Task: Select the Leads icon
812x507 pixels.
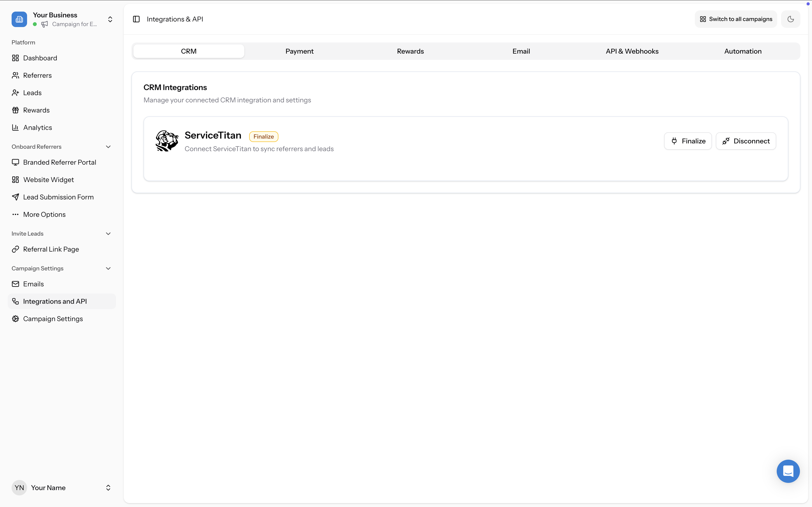Action: click(15, 92)
